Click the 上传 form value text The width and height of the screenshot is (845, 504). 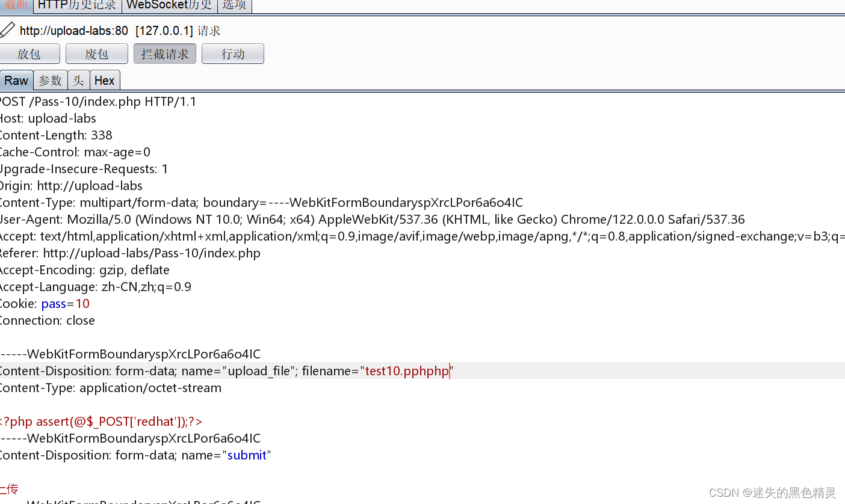9,489
